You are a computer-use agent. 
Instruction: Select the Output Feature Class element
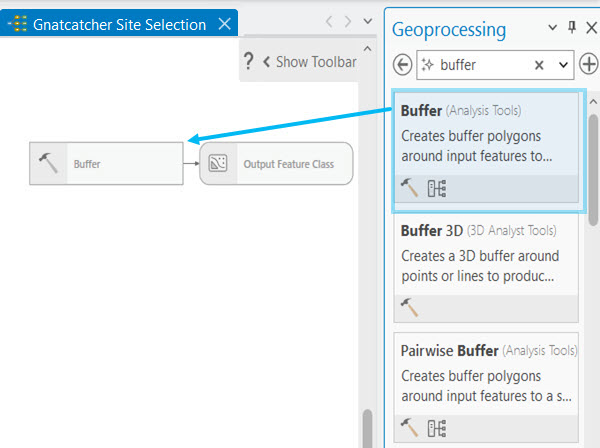coord(276,163)
